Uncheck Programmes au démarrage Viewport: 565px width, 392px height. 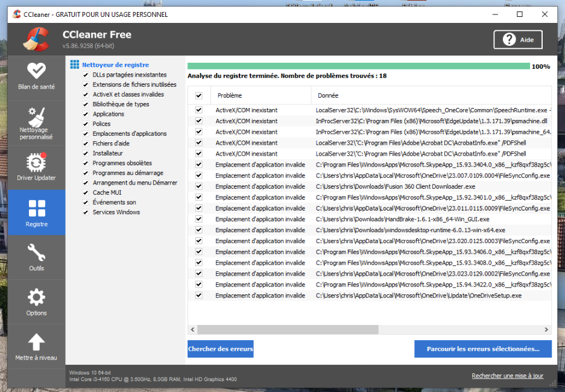coord(86,173)
